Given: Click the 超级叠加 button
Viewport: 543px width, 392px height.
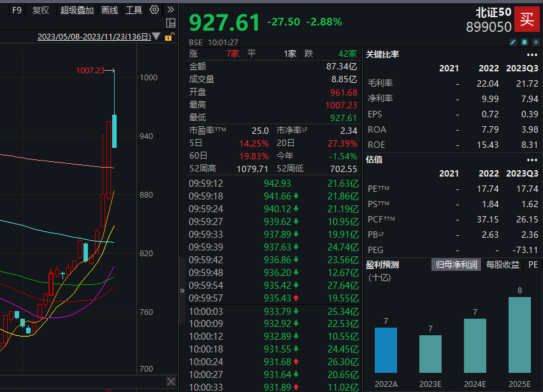Looking at the screenshot, I should tap(77, 10).
